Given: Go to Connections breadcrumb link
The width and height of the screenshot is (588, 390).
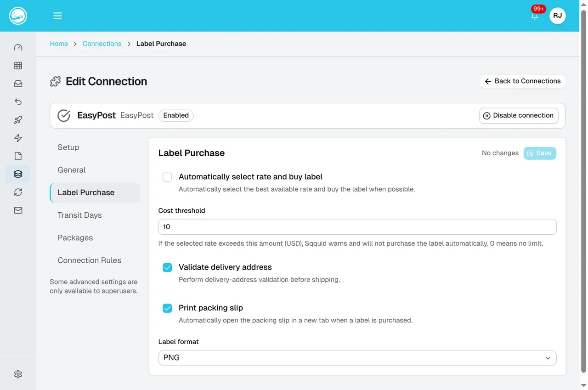Looking at the screenshot, I should 102,44.
